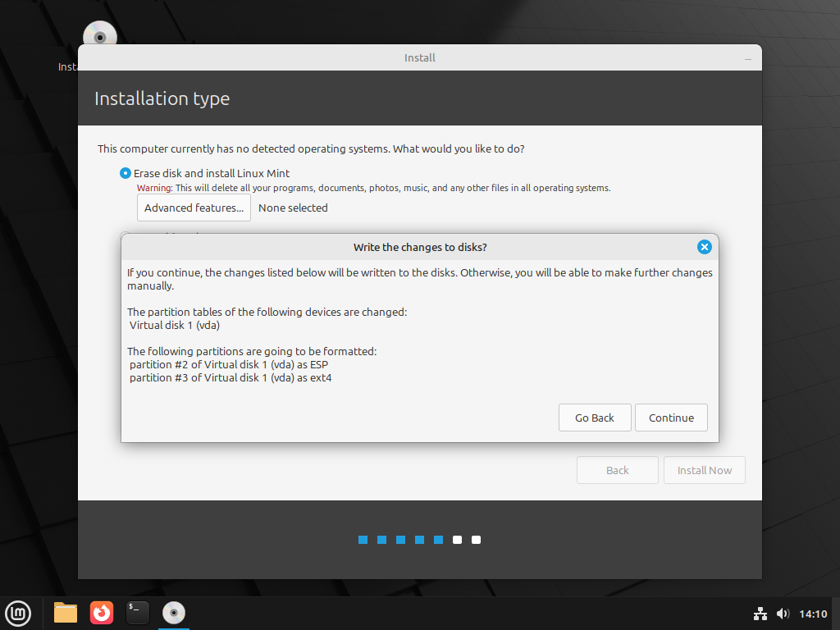Click the volume speaker tray icon

[783, 614]
